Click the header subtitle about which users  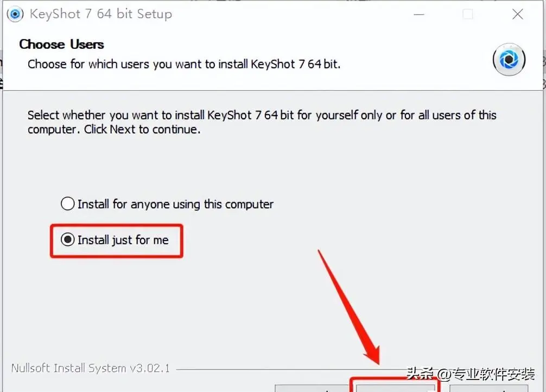point(184,65)
